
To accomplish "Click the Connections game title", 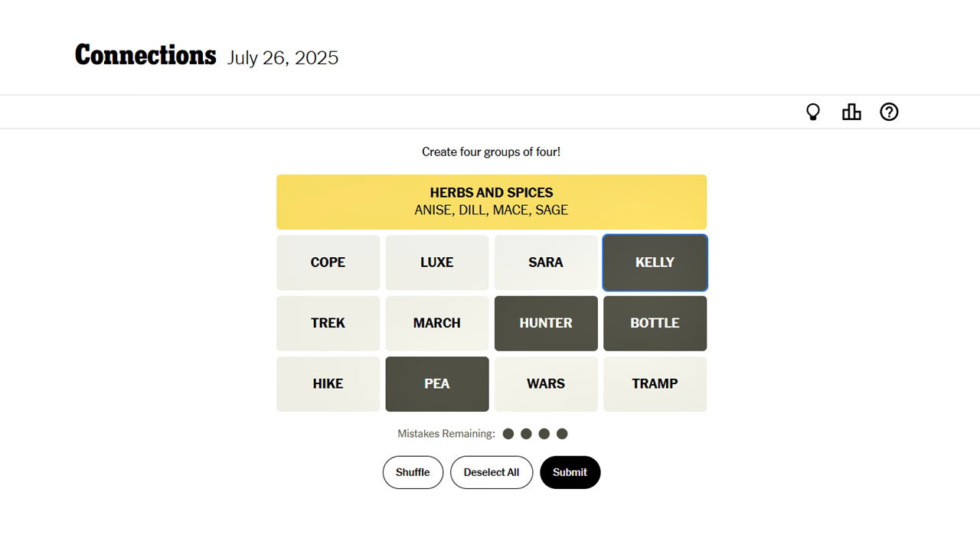I will [145, 56].
